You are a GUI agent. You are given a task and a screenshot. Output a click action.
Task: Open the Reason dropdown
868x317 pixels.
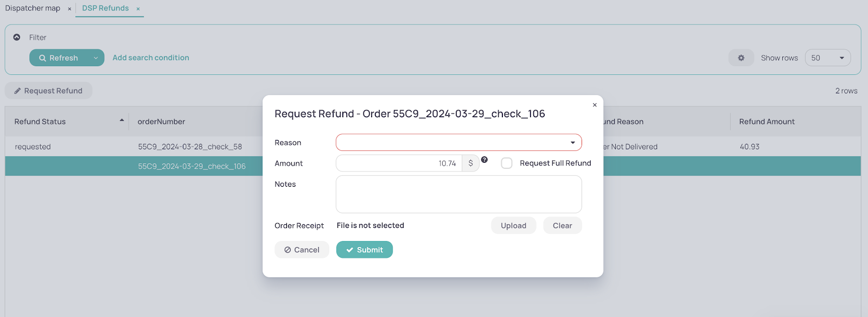(x=459, y=142)
